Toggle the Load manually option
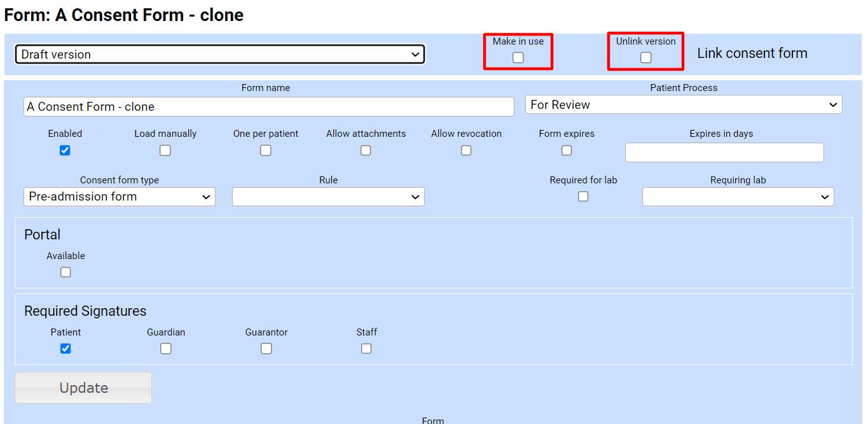The width and height of the screenshot is (868, 424). coord(165,150)
